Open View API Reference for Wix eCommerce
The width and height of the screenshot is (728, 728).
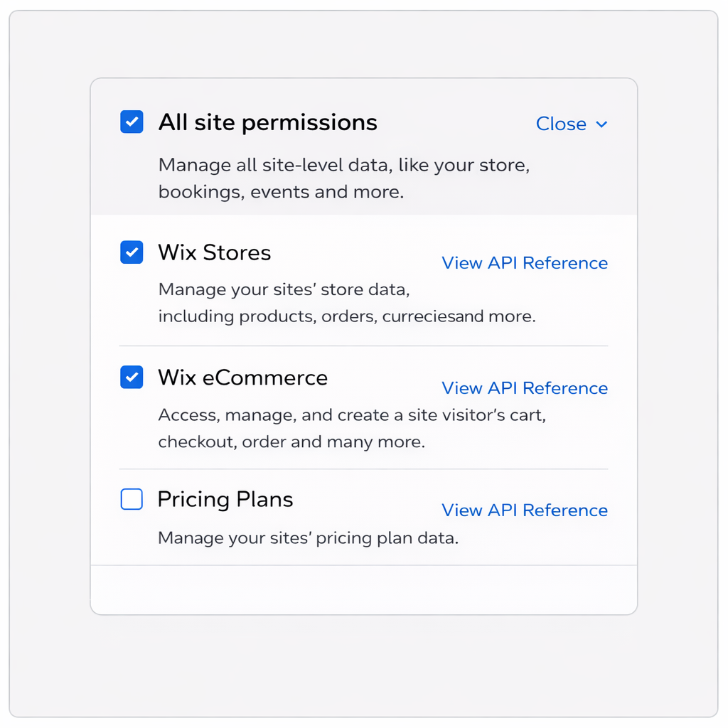pyautogui.click(x=525, y=388)
